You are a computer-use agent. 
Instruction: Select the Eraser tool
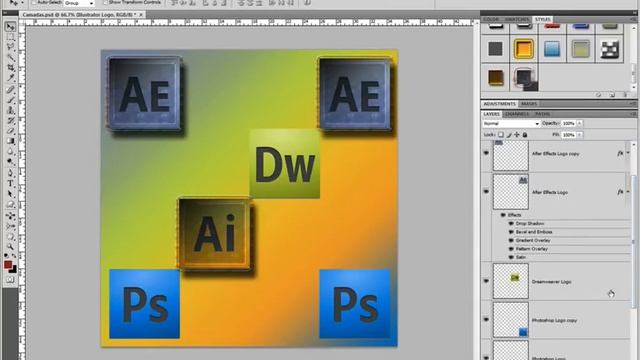point(11,131)
